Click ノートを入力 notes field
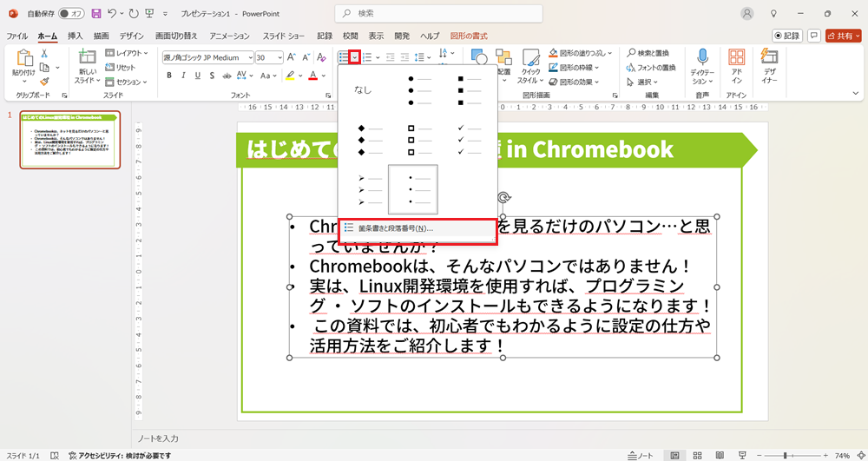 click(x=158, y=438)
